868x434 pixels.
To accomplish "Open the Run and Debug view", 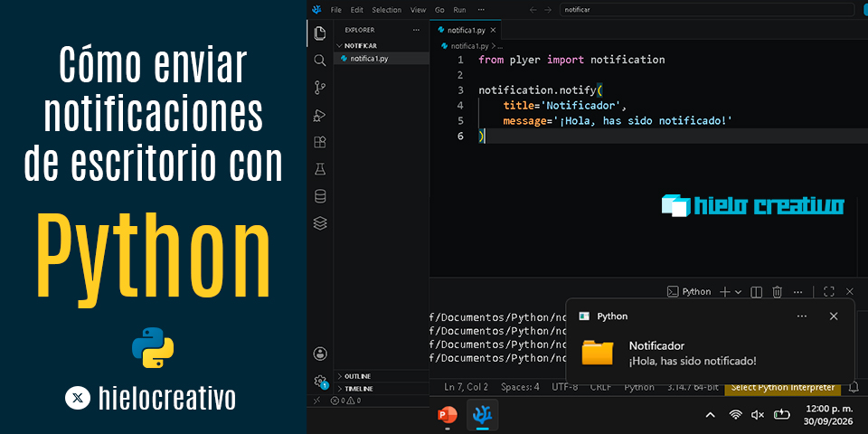I will 320,115.
